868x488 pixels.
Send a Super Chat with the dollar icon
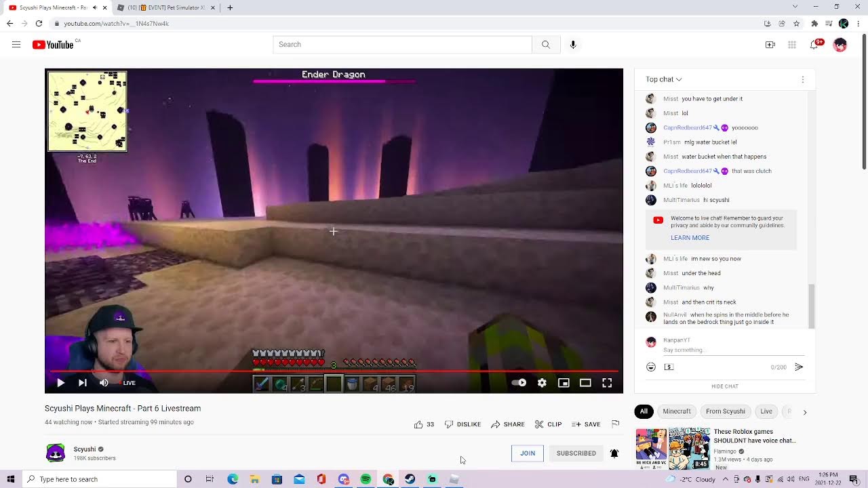(x=669, y=367)
